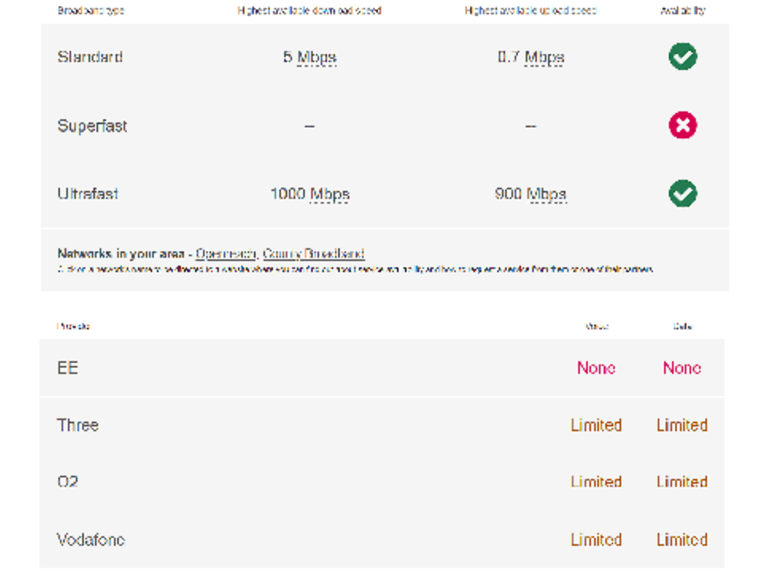
Task: Click Vodafone's voice coverage Limited status
Action: click(x=596, y=540)
